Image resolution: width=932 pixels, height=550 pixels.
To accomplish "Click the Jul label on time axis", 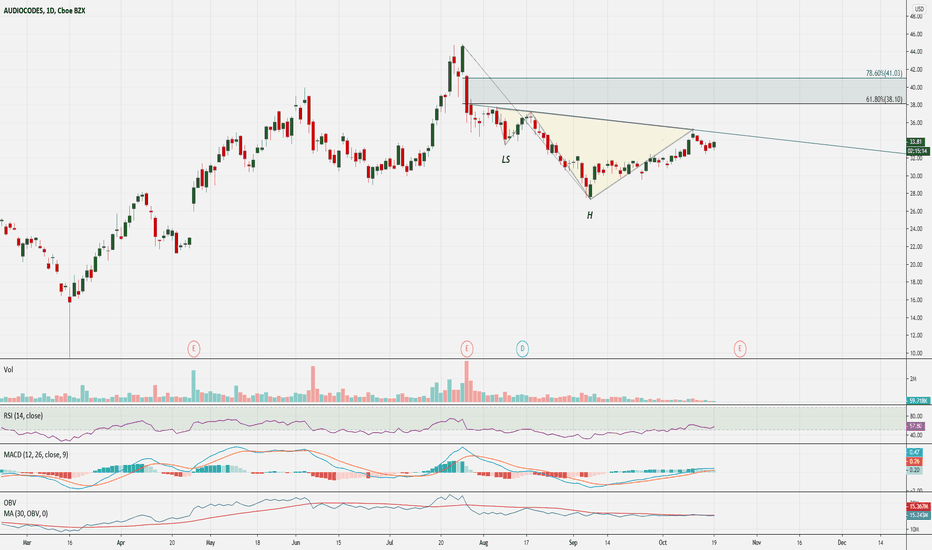I will click(390, 542).
